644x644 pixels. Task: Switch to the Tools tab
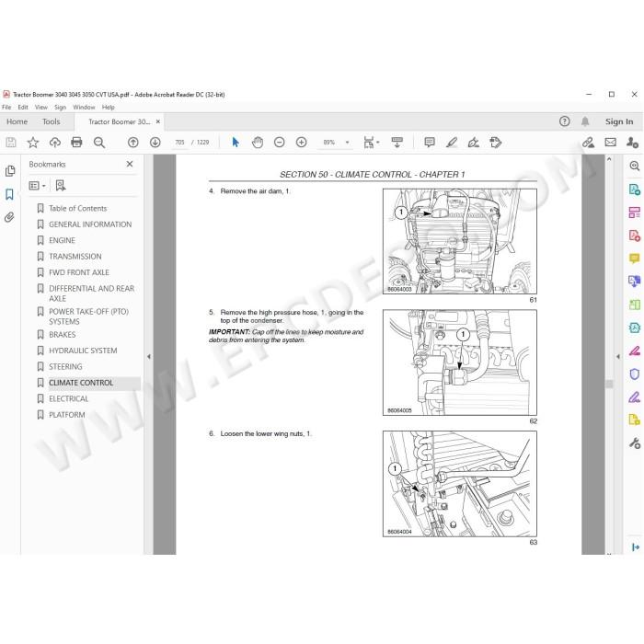tap(51, 121)
